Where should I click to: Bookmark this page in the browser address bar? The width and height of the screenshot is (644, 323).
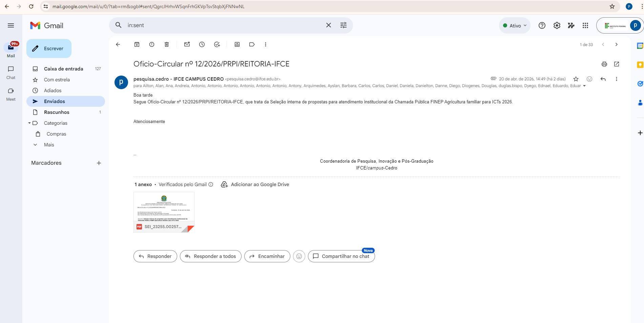(x=612, y=6)
